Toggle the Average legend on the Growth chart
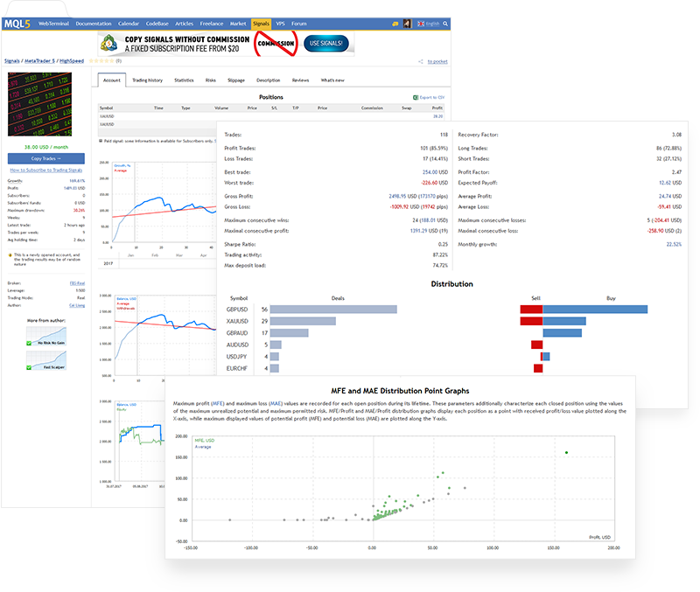The height and width of the screenshot is (592, 700). coord(121,171)
